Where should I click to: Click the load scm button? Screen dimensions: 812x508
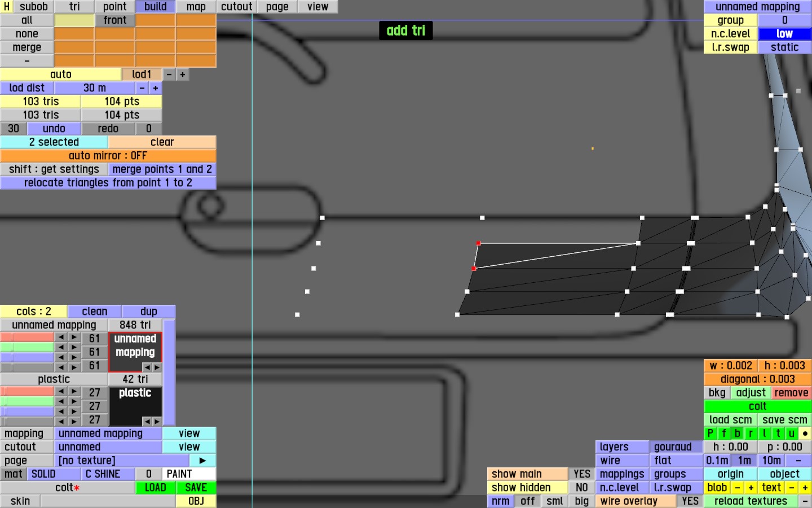point(731,420)
